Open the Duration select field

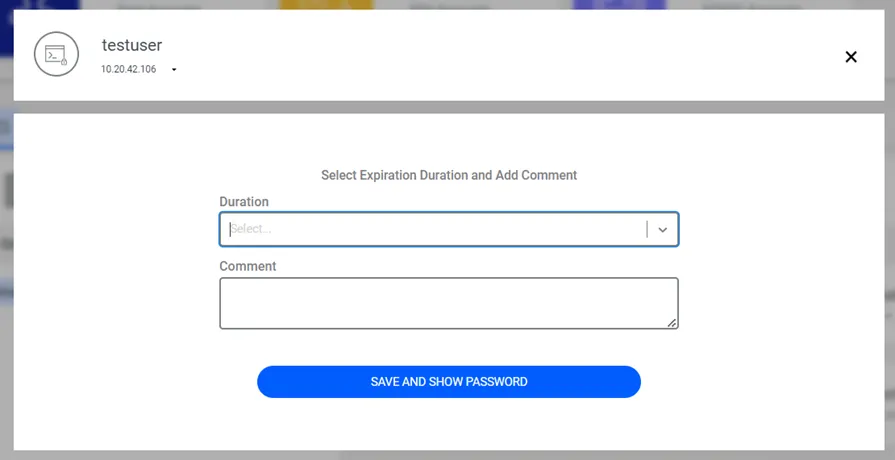449,229
